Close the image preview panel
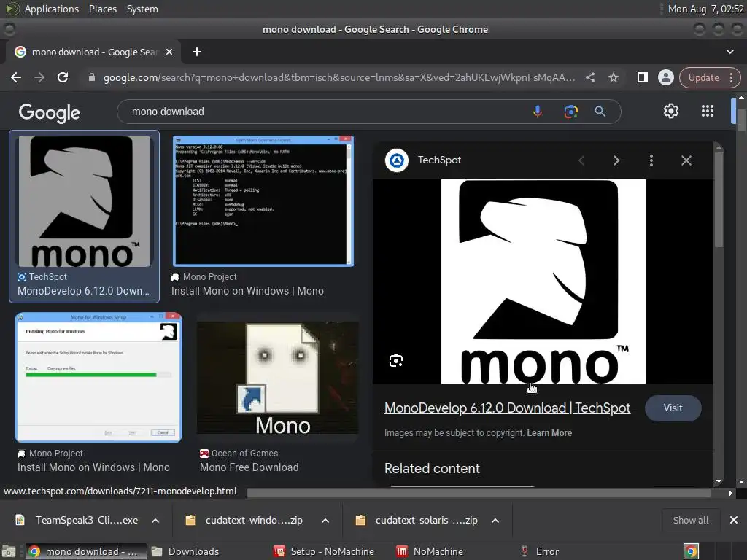 [686, 160]
